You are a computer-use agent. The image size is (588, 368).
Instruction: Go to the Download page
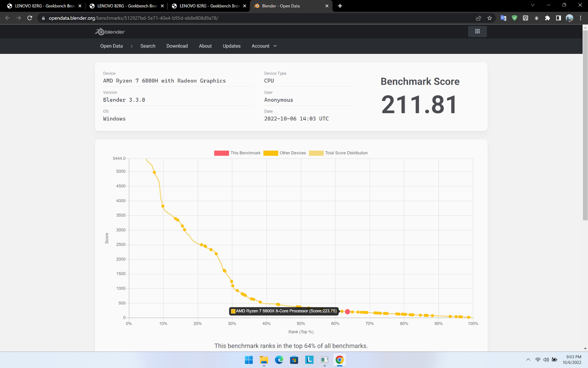click(x=177, y=46)
